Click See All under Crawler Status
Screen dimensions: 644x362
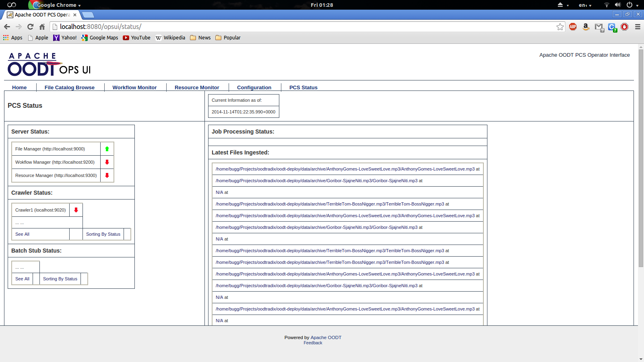23,234
